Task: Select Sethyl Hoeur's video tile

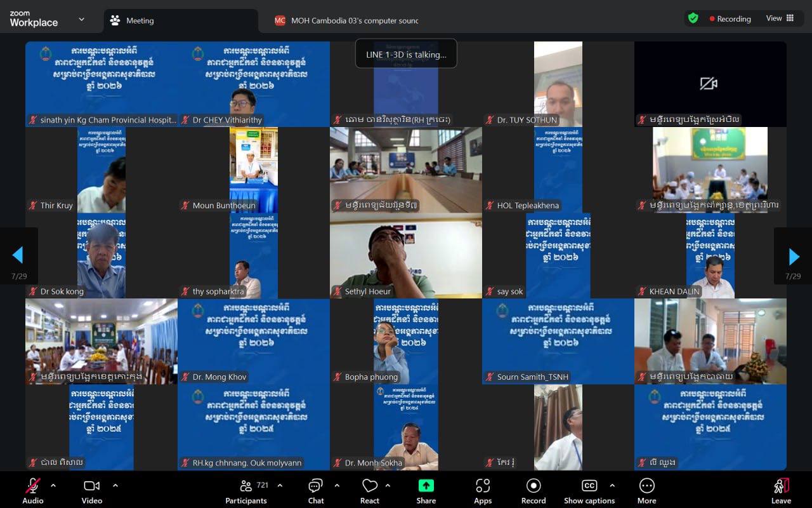Action: [x=405, y=255]
